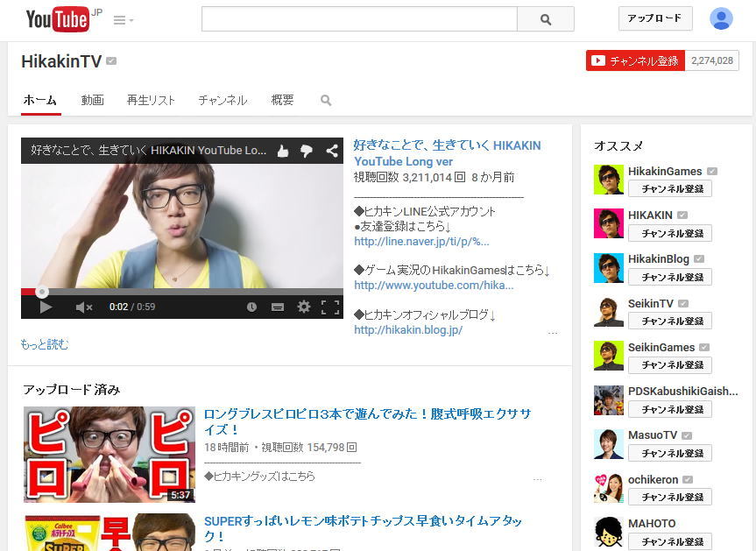Like the video with thumbs up icon
Screen dimensions: 756x551
click(283, 151)
